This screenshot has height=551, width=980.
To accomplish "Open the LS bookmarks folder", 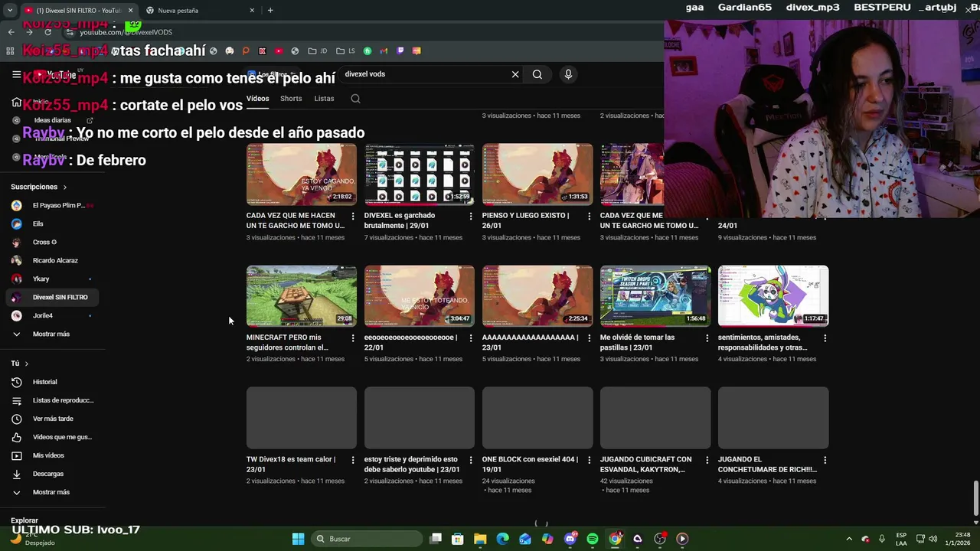I will click(346, 51).
